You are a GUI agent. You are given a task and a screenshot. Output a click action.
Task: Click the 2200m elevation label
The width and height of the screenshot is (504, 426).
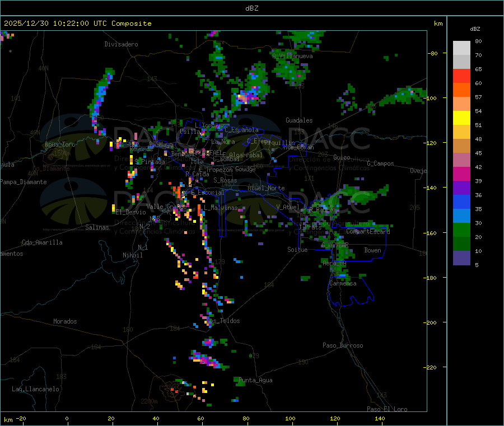(149, 401)
